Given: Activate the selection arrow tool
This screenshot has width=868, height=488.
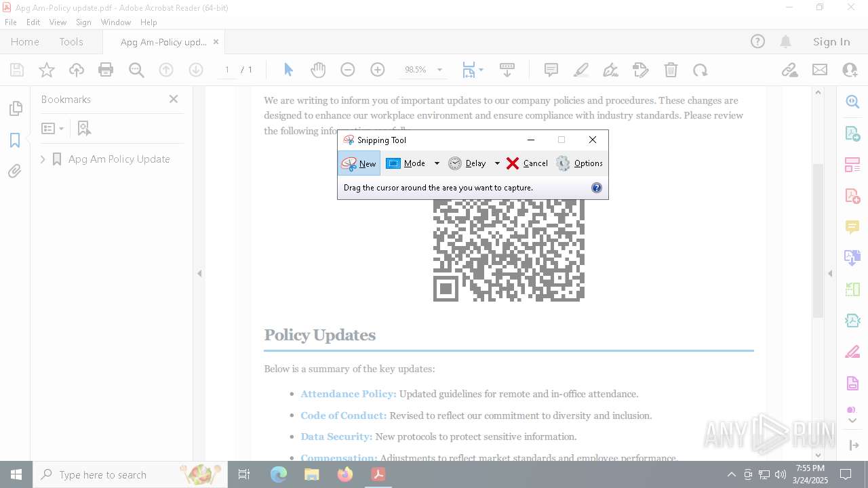Looking at the screenshot, I should point(288,70).
